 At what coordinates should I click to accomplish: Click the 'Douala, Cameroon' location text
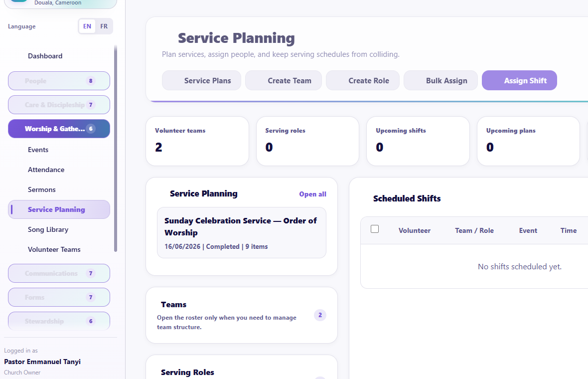coord(58,2)
